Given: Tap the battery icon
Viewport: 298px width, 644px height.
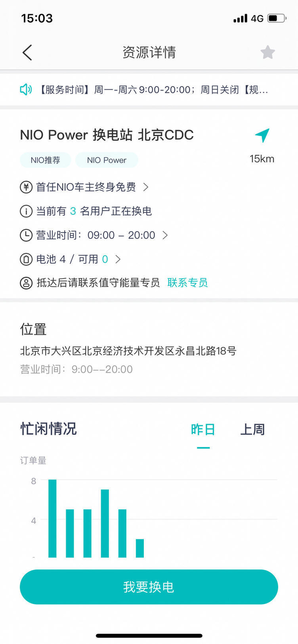Looking at the screenshot, I should click(x=26, y=259).
